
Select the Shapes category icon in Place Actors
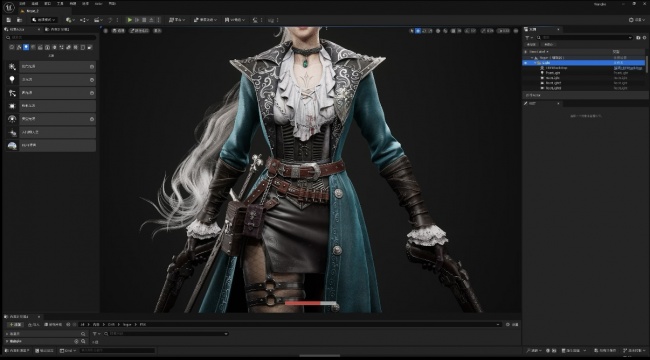[33, 47]
